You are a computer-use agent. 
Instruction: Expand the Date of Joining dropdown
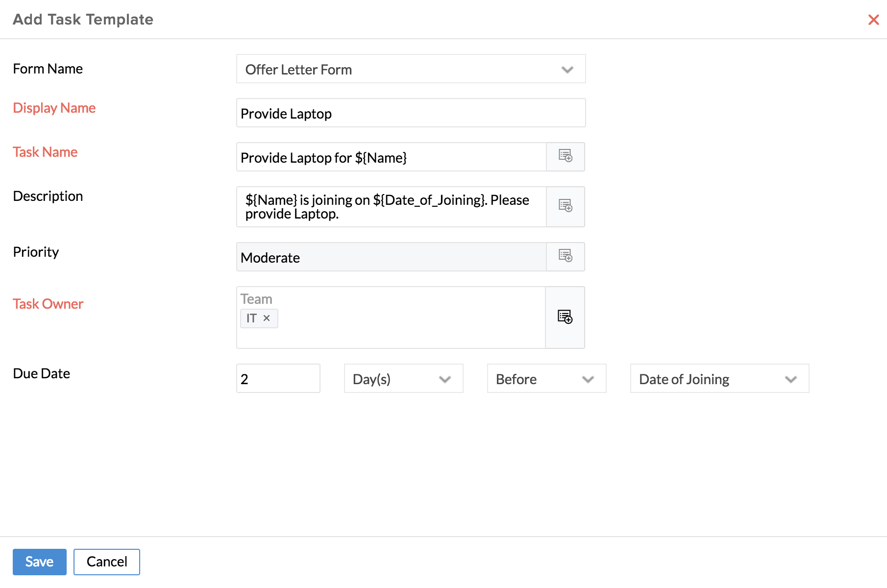[719, 379]
